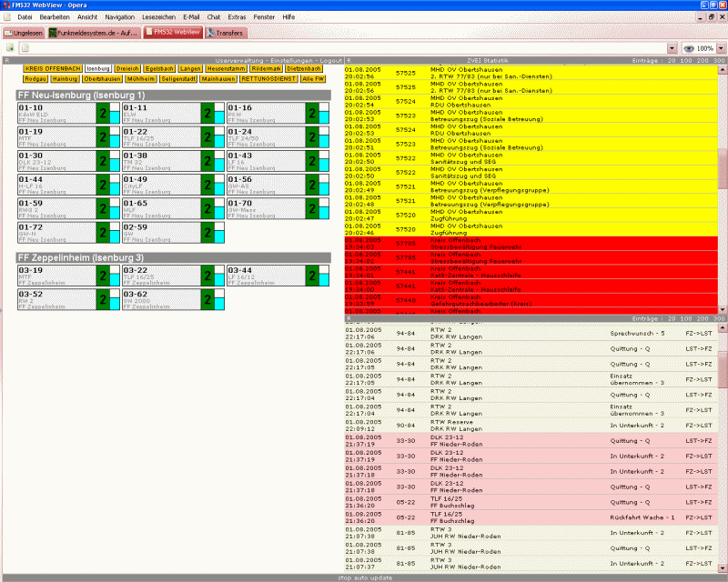Click the eye icon beside zoom percentage
728x582 pixels.
click(x=689, y=48)
